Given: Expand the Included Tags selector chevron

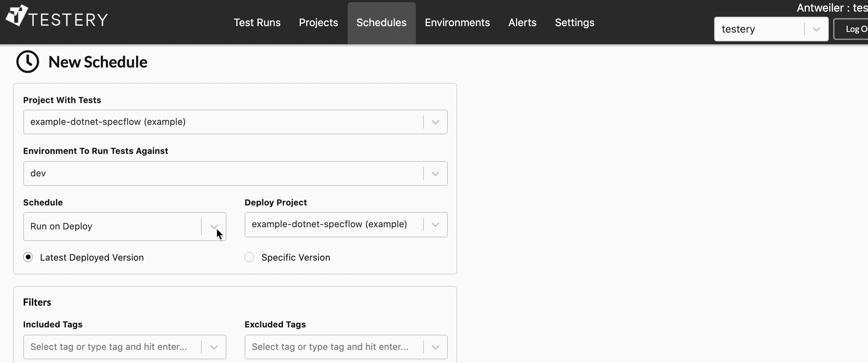Looking at the screenshot, I should pos(213,347).
